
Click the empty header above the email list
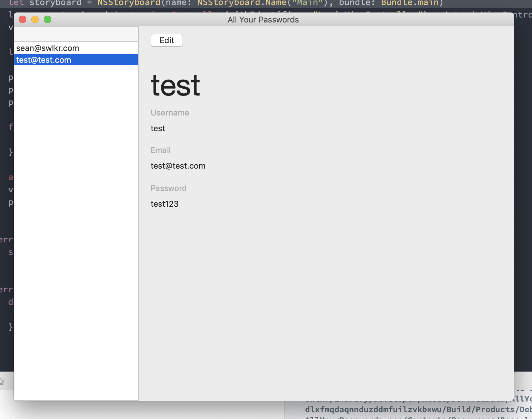click(x=76, y=34)
